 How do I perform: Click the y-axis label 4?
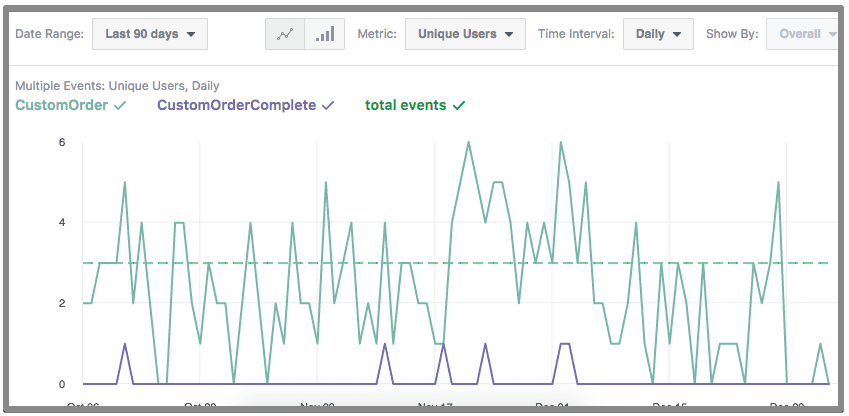point(62,223)
